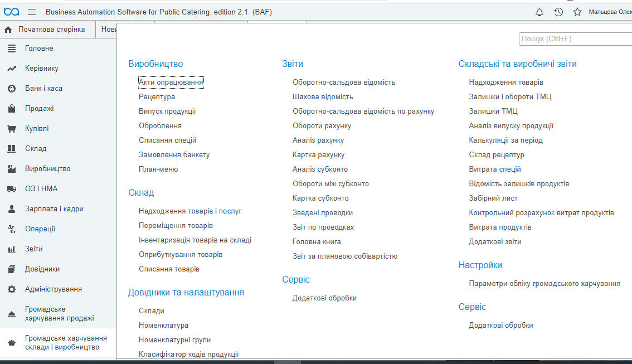Click the Склад grid icon
The image size is (632, 364).
pyautogui.click(x=12, y=149)
